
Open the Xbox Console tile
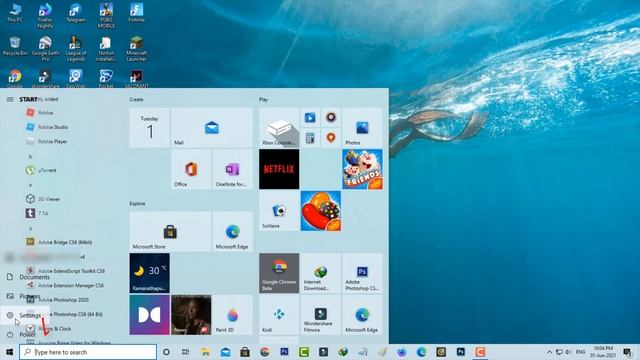pyautogui.click(x=279, y=127)
